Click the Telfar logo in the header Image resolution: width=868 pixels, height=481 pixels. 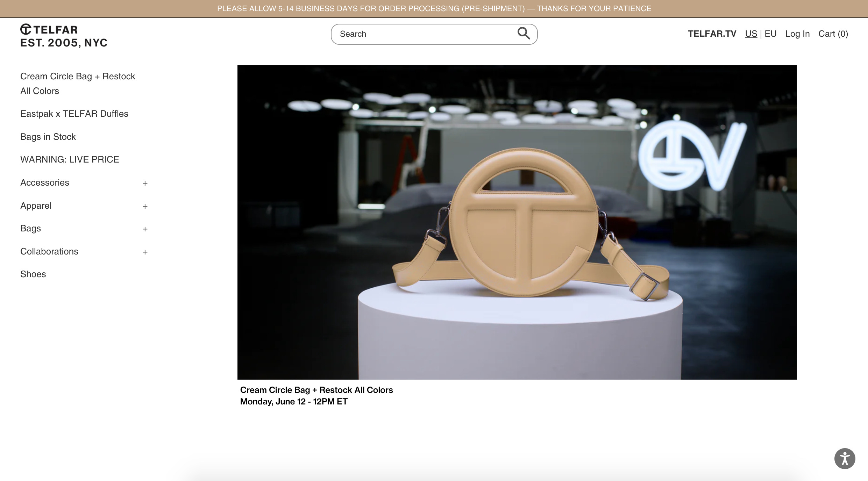pos(49,30)
